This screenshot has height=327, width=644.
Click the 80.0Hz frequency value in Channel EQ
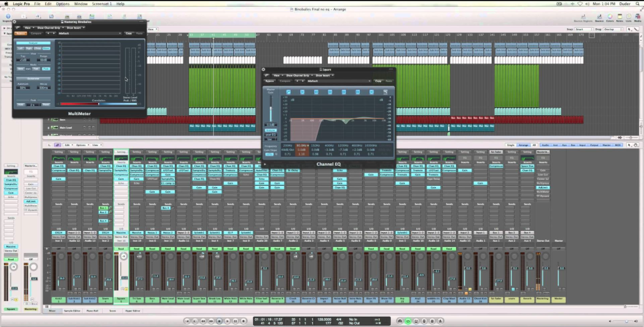coord(302,146)
